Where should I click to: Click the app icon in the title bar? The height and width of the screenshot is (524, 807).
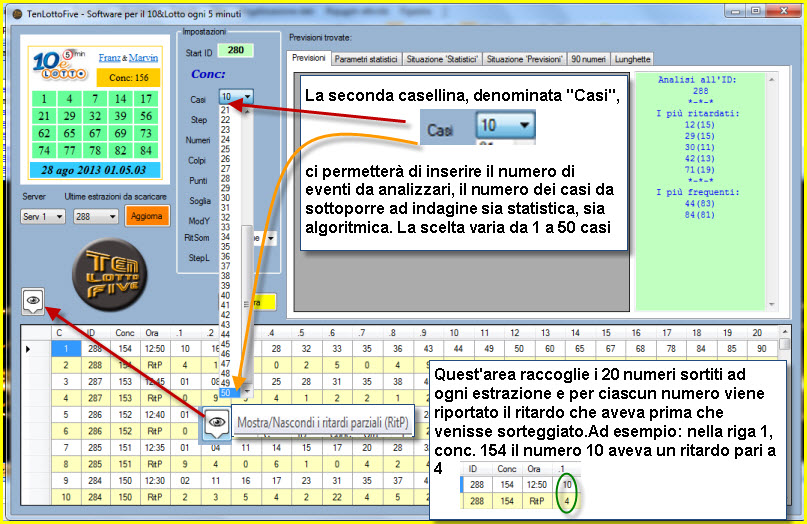click(x=17, y=14)
